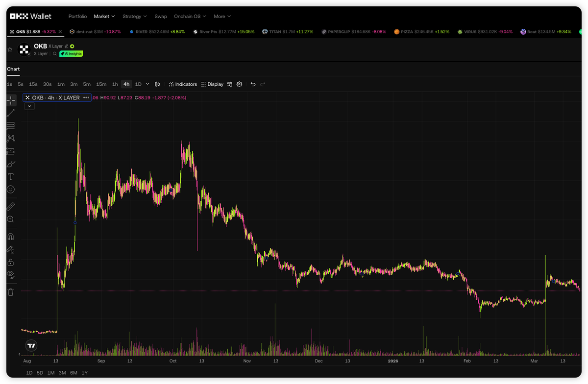Click the edit pencil next to X Layer
Screen dimensions: 588x384
point(66,46)
